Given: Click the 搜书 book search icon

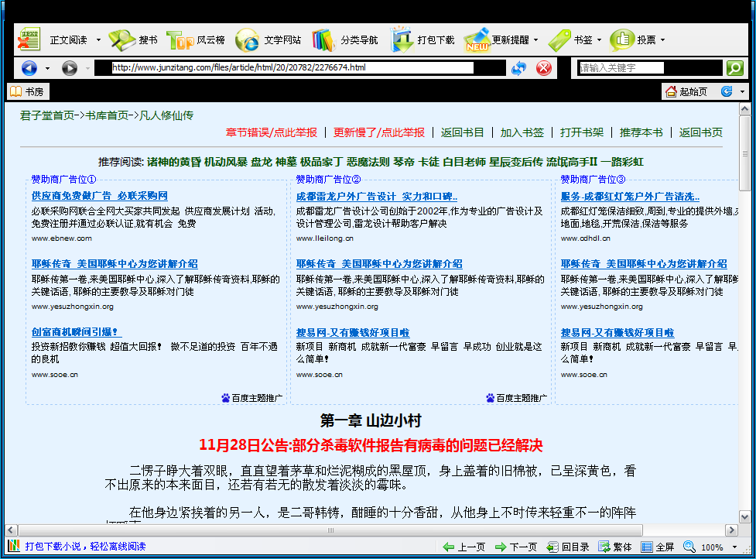Looking at the screenshot, I should pos(121,39).
